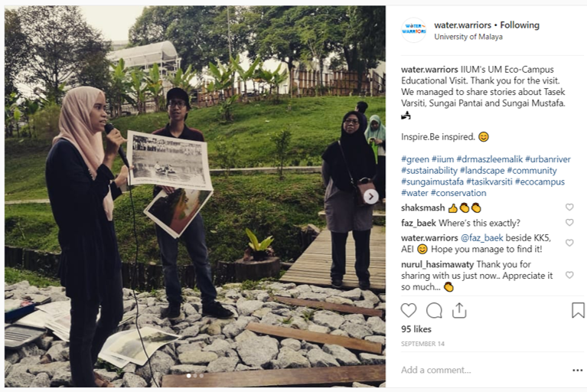Click the Add a comment field
This screenshot has width=587, height=392.
point(483,371)
